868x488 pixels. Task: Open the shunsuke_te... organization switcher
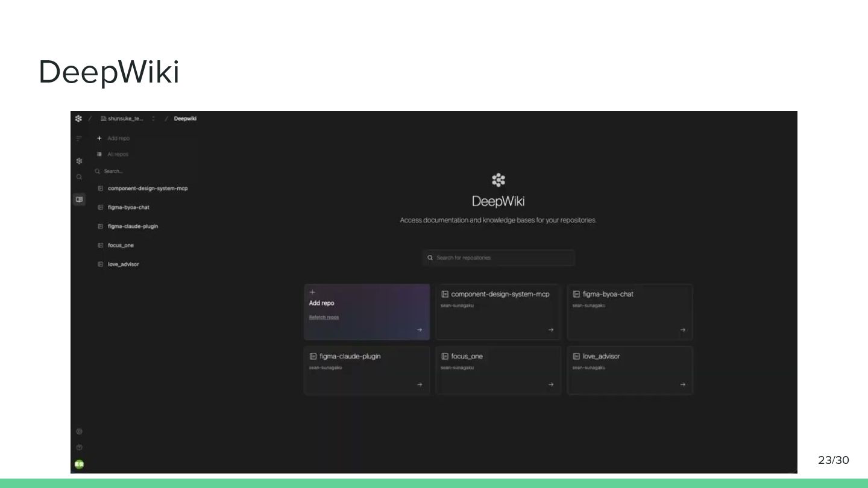[127, 119]
